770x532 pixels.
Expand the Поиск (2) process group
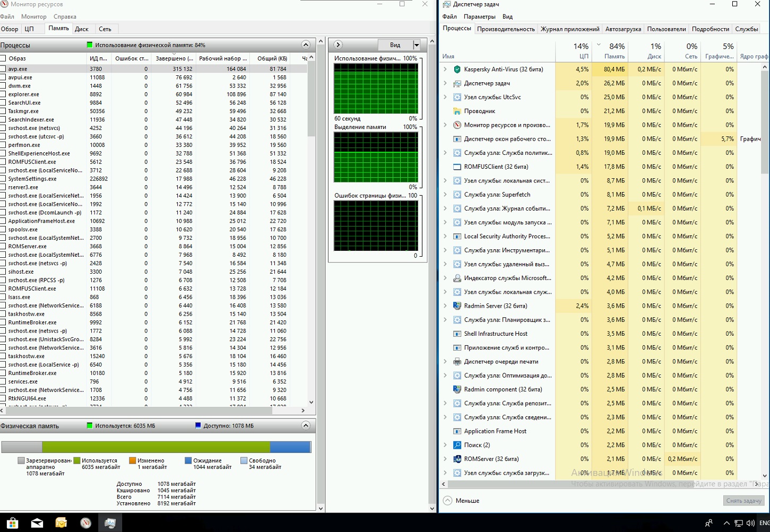point(445,445)
